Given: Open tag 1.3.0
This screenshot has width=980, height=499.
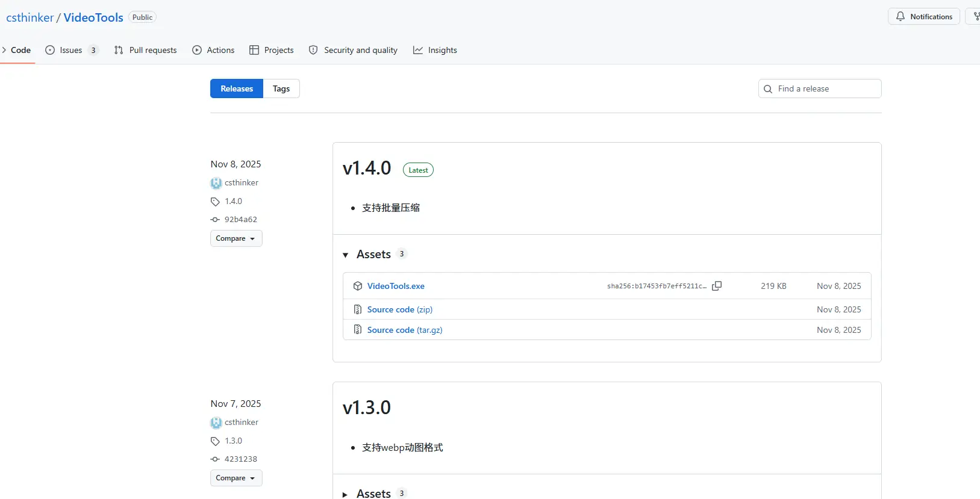Looking at the screenshot, I should 234,441.
